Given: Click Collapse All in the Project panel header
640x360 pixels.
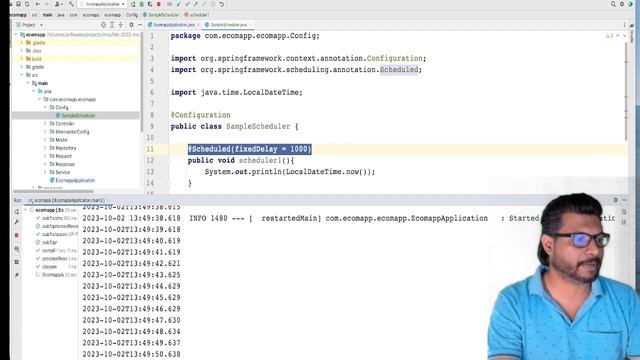Looking at the screenshot, I should [x=121, y=25].
